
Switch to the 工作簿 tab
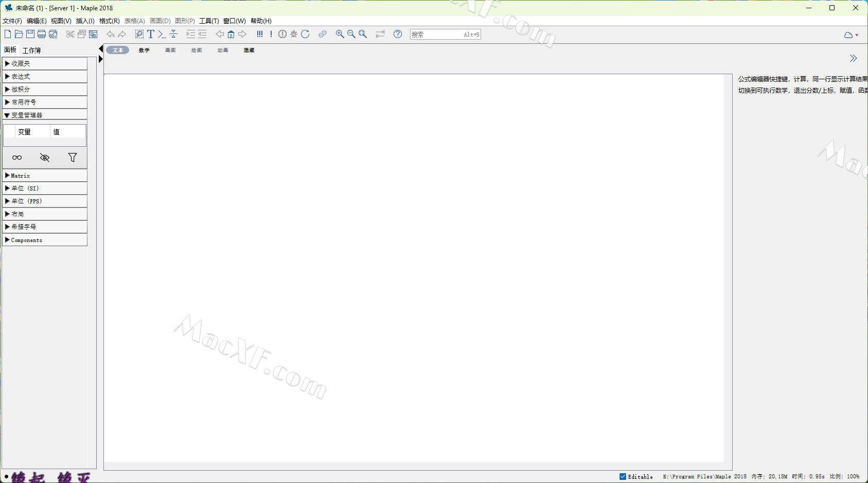pos(31,50)
